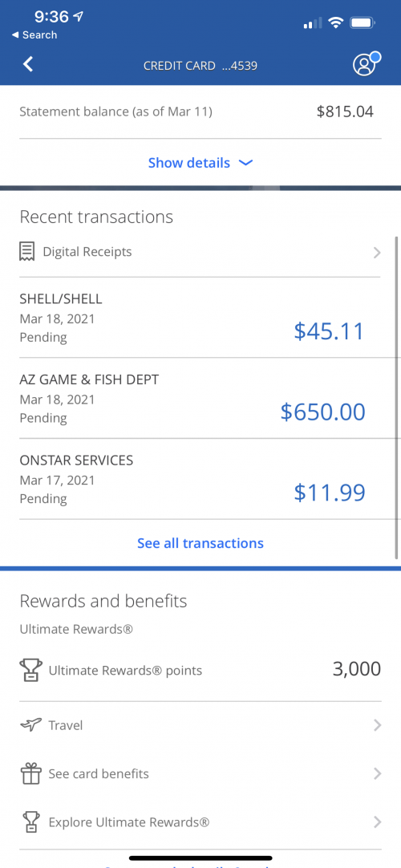
Task: Open the AZ GAME & FISH DEPT transaction
Action: coord(200,398)
